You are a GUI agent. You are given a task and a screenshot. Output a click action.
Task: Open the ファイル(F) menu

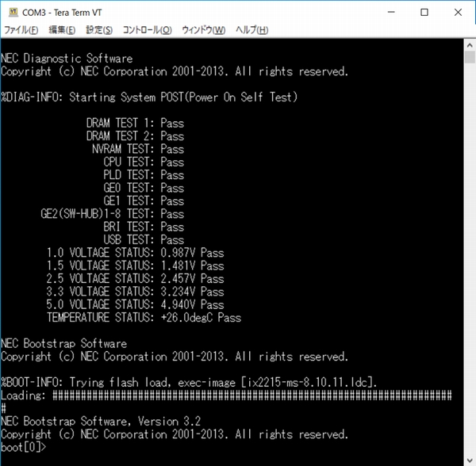tap(21, 30)
